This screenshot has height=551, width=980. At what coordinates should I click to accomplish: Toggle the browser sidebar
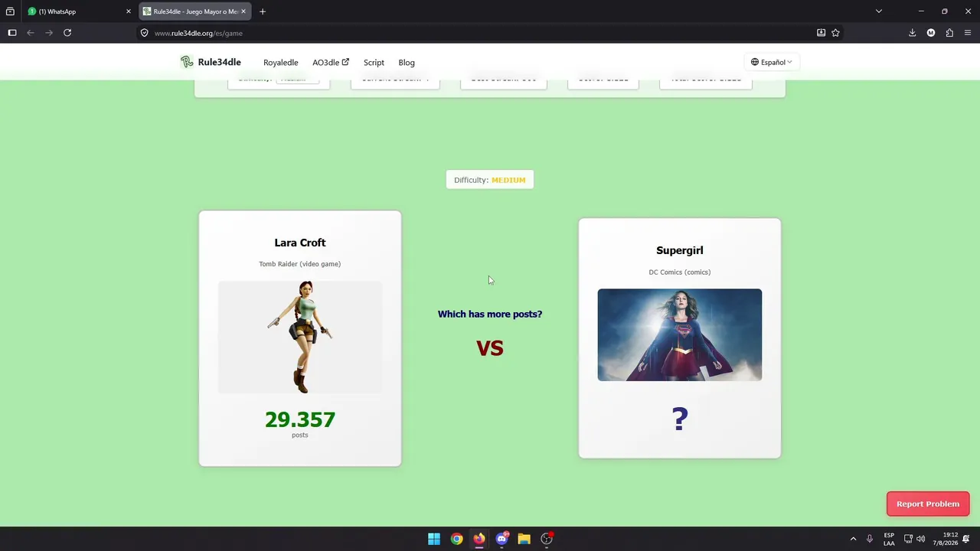[x=12, y=33]
